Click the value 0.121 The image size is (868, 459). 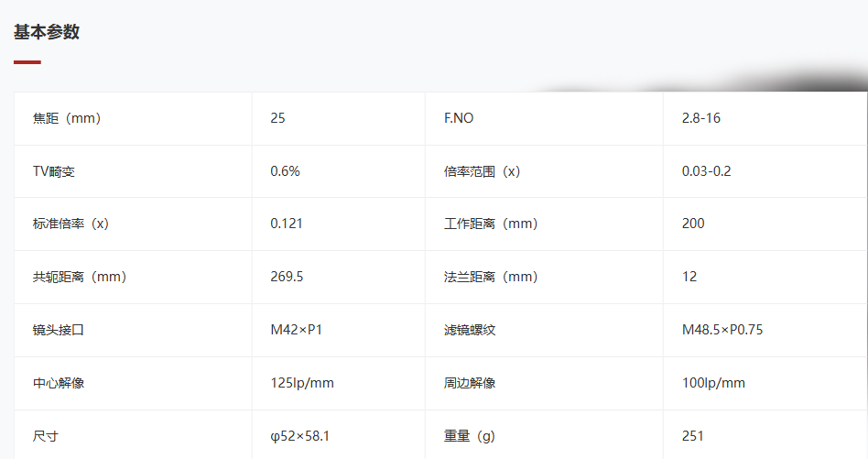[287, 224]
